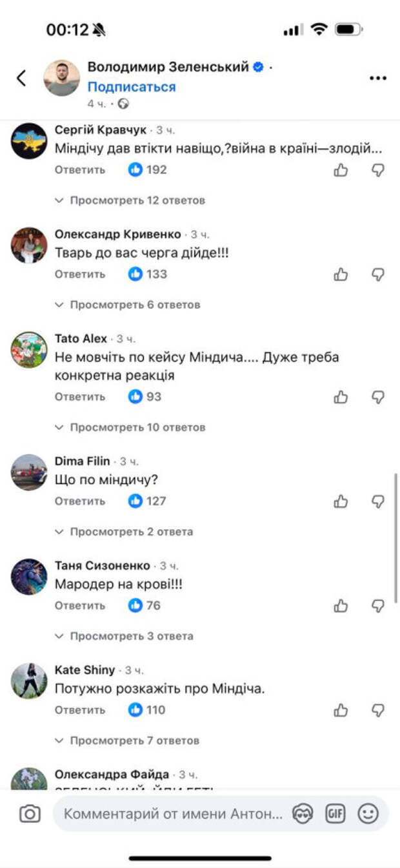The width and height of the screenshot is (400, 868).
Task: Thumbs-down Tato Alex's comment
Action: [x=378, y=397]
